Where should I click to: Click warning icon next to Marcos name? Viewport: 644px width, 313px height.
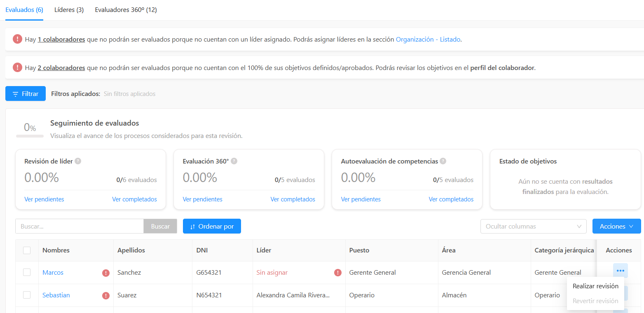(106, 273)
